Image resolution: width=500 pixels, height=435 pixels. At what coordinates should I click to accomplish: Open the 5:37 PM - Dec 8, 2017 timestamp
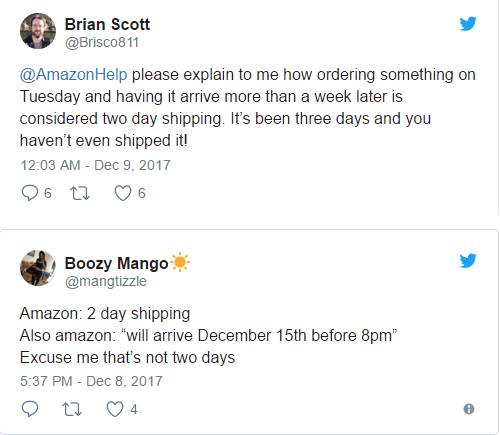tap(91, 381)
